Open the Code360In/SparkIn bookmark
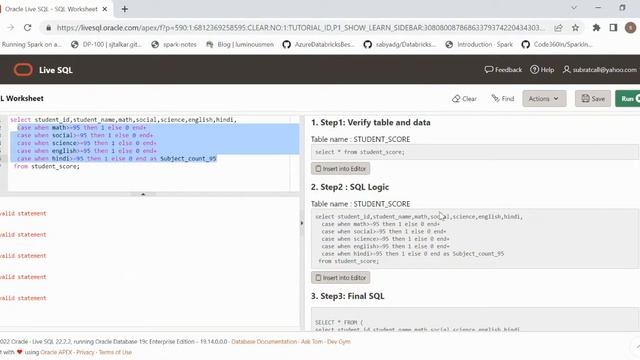640x360 pixels. 557,44
